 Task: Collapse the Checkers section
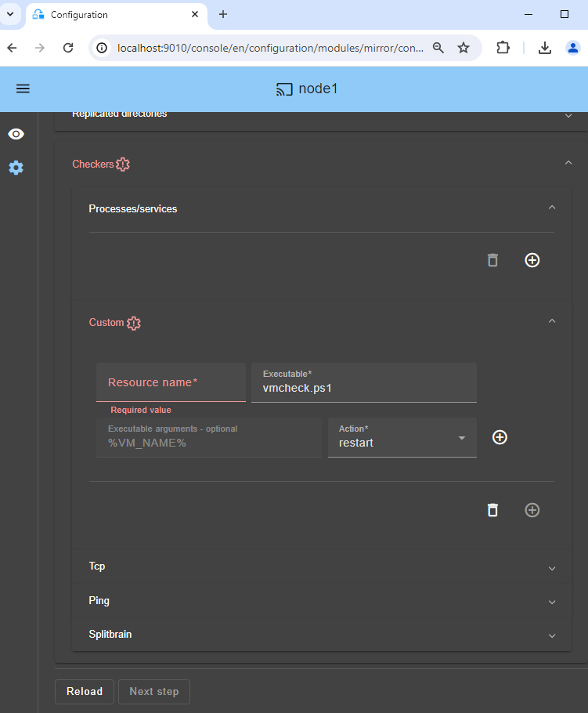tap(568, 163)
